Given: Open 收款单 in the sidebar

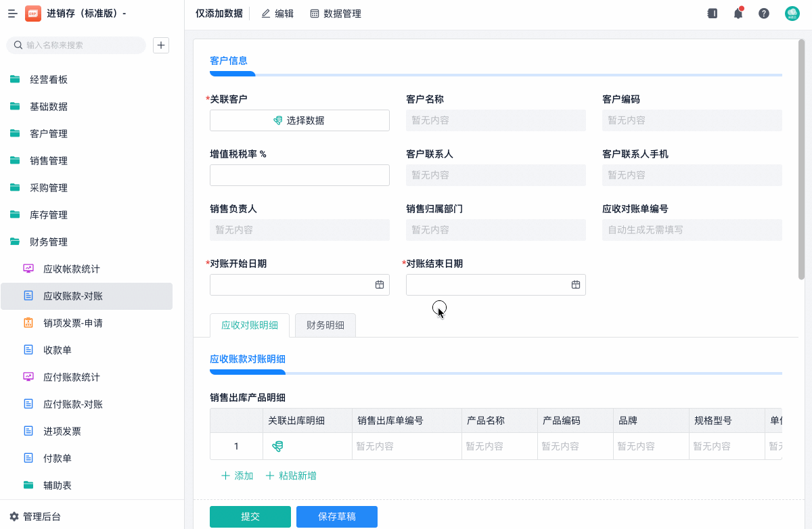Looking at the screenshot, I should click(x=58, y=350).
